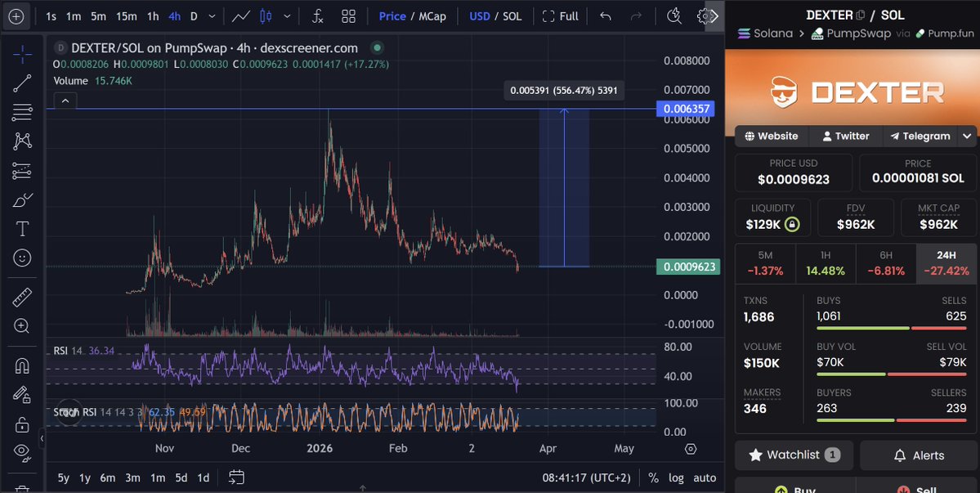Open the Telegram link
The width and height of the screenshot is (980, 493).
pyautogui.click(x=920, y=136)
